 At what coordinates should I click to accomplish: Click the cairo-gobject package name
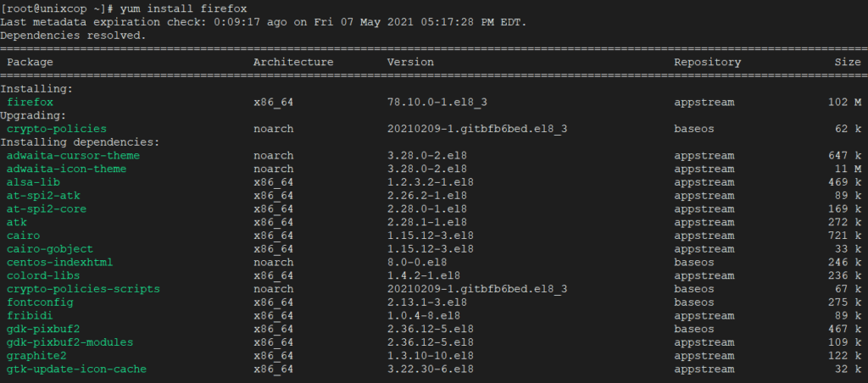(50, 250)
